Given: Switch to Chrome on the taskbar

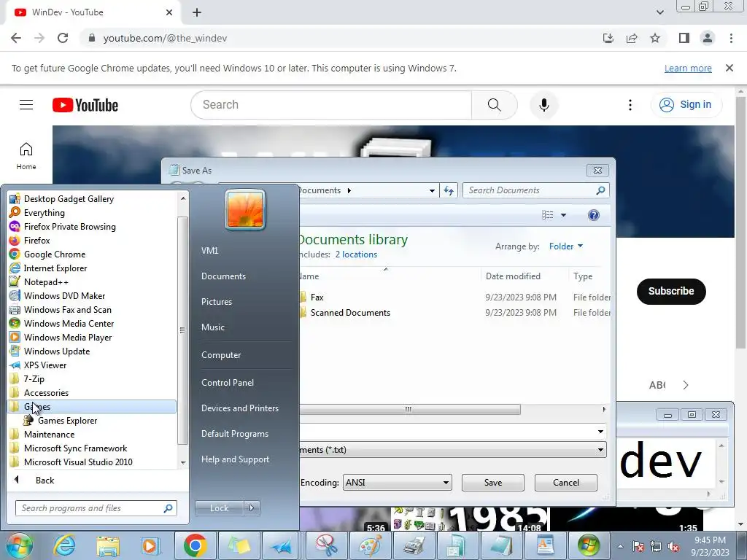Looking at the screenshot, I should pyautogui.click(x=194, y=545).
